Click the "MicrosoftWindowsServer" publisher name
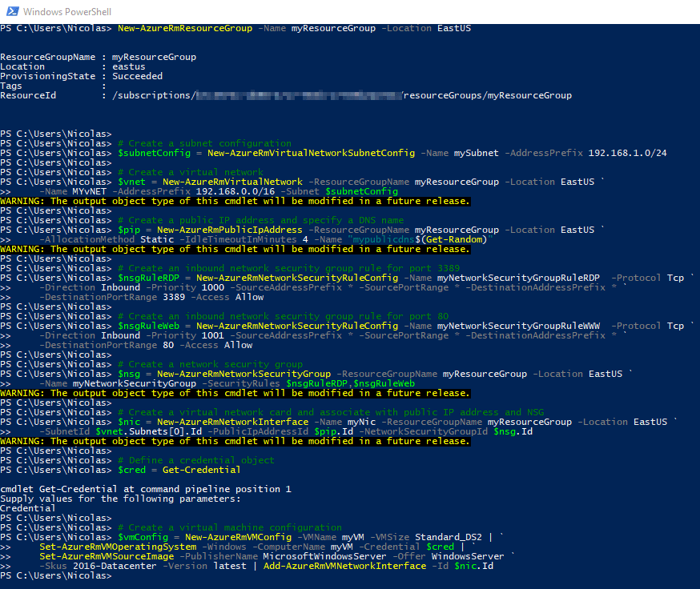 pyautogui.click(x=325, y=556)
